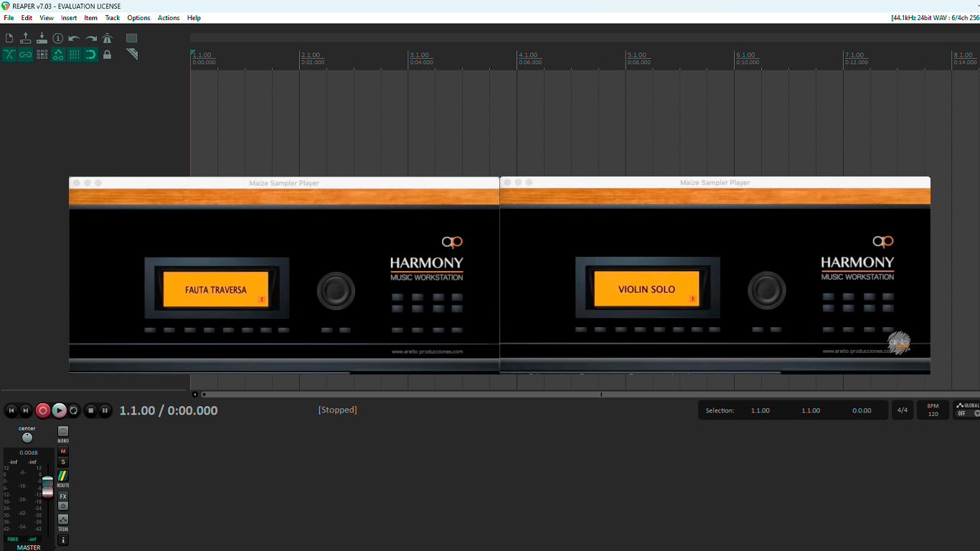
Task: Click the large knob in VIOLIN SOLO window
Action: [x=767, y=290]
